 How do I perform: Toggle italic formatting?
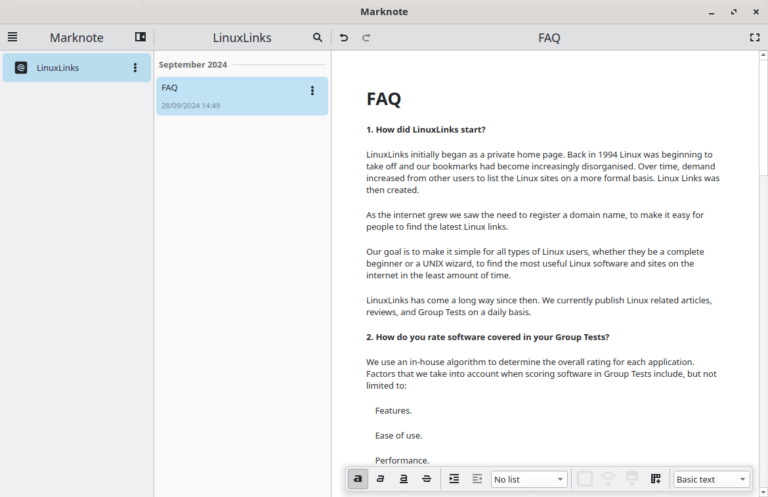[380, 478]
